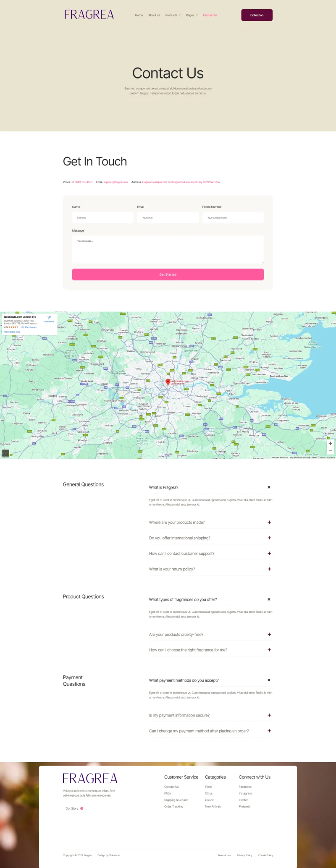Click the Design by Tokotema link
The image size is (336, 868).
click(109, 855)
